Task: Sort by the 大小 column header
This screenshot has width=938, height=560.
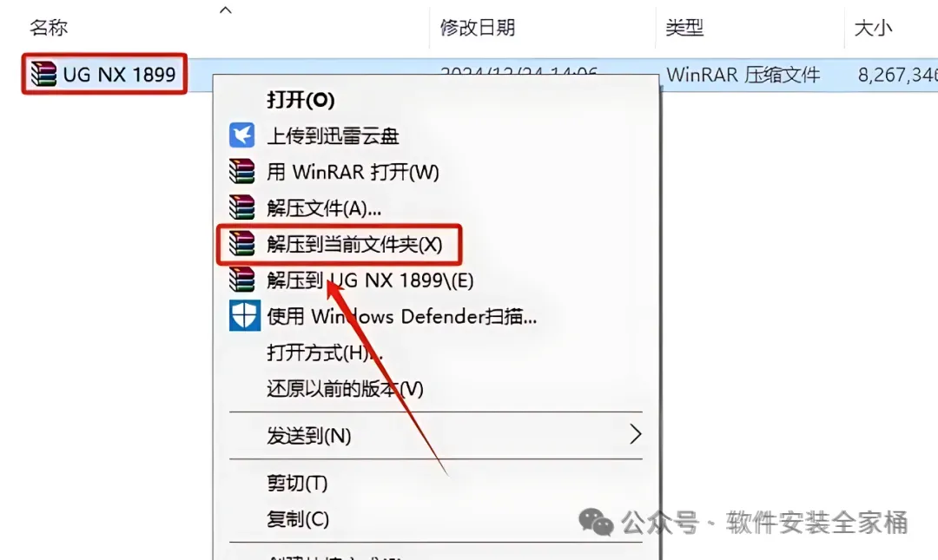Action: pos(874,28)
